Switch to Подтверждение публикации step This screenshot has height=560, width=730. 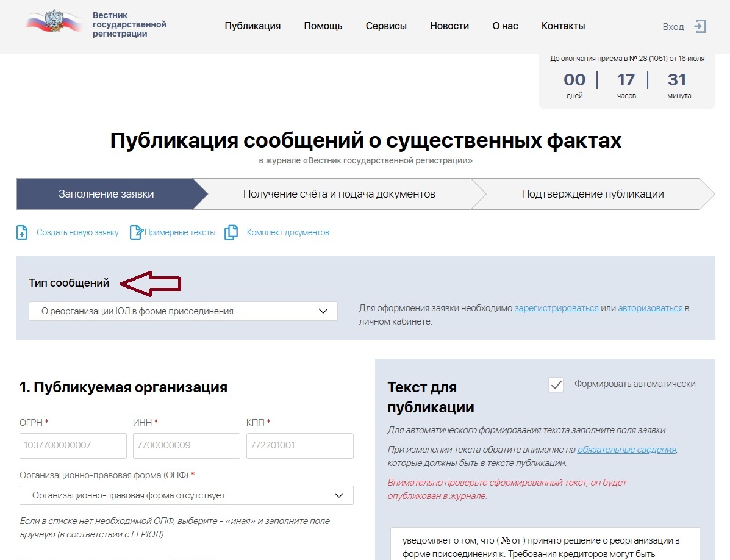coord(594,193)
